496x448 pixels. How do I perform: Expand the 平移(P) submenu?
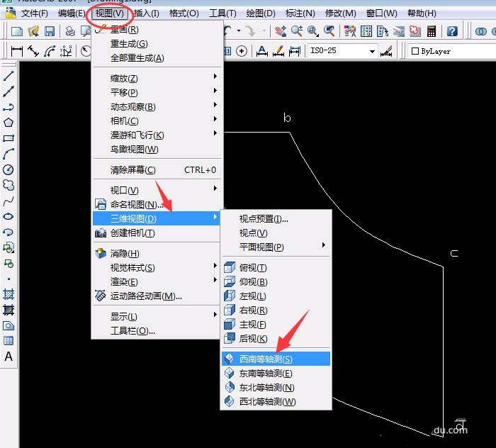click(x=157, y=92)
